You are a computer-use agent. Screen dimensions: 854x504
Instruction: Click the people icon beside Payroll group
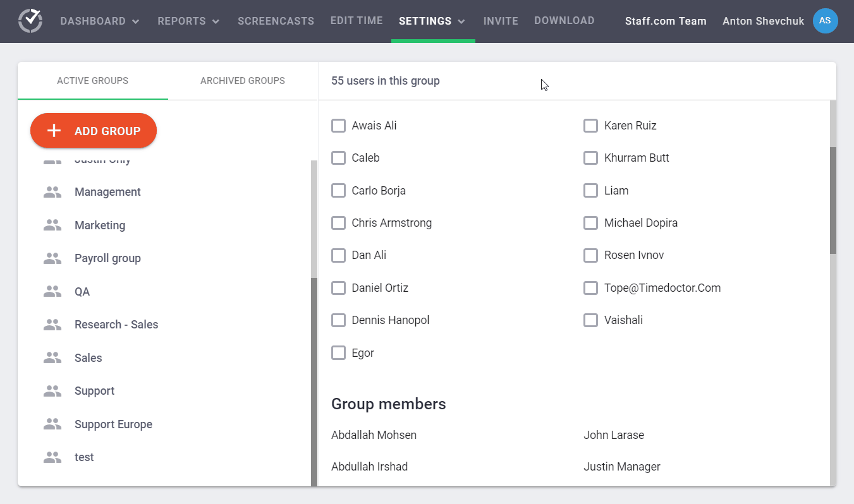tap(52, 258)
